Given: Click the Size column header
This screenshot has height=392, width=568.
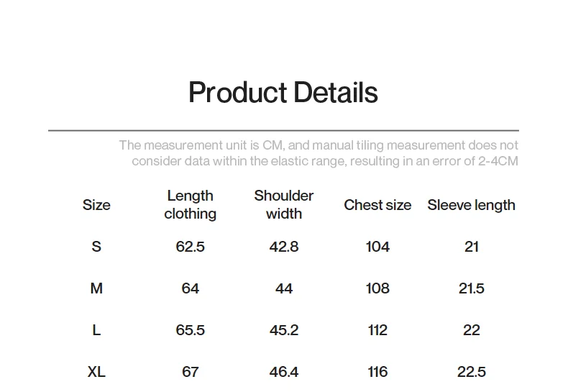Looking at the screenshot, I should click(96, 205).
